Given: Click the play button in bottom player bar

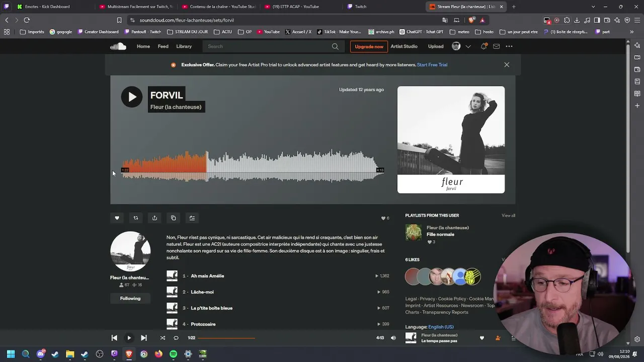Looking at the screenshot, I should 129,338.
